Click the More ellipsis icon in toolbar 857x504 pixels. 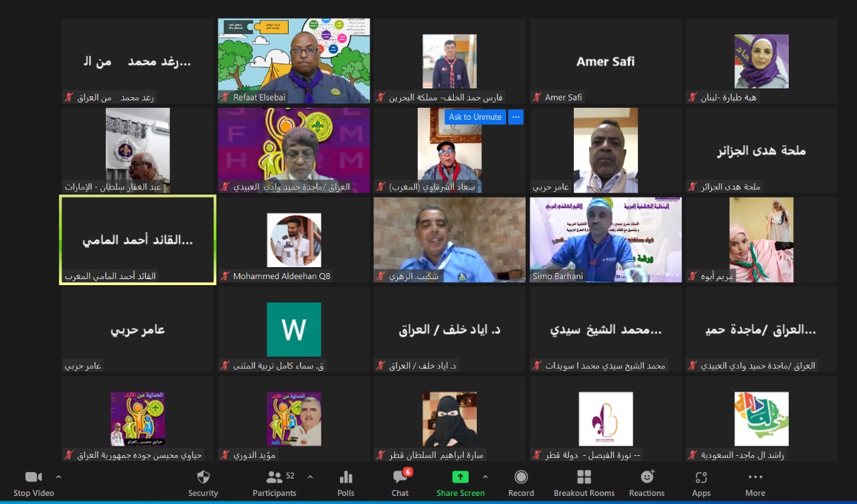[755, 477]
